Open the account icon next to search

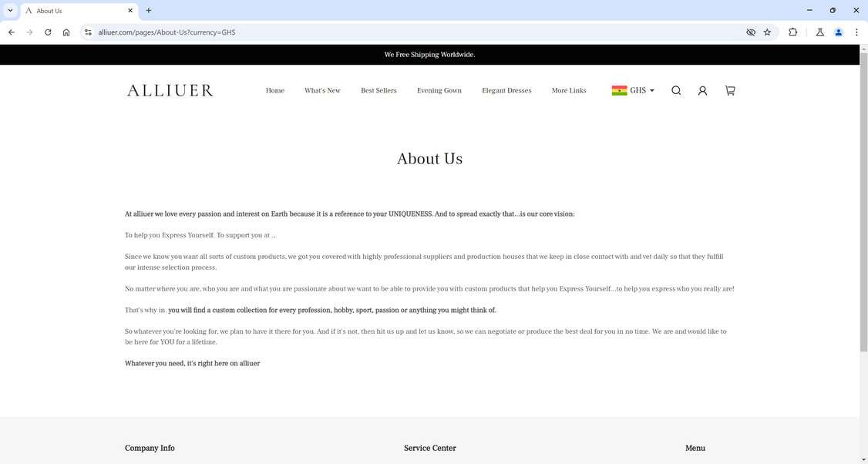tap(702, 90)
